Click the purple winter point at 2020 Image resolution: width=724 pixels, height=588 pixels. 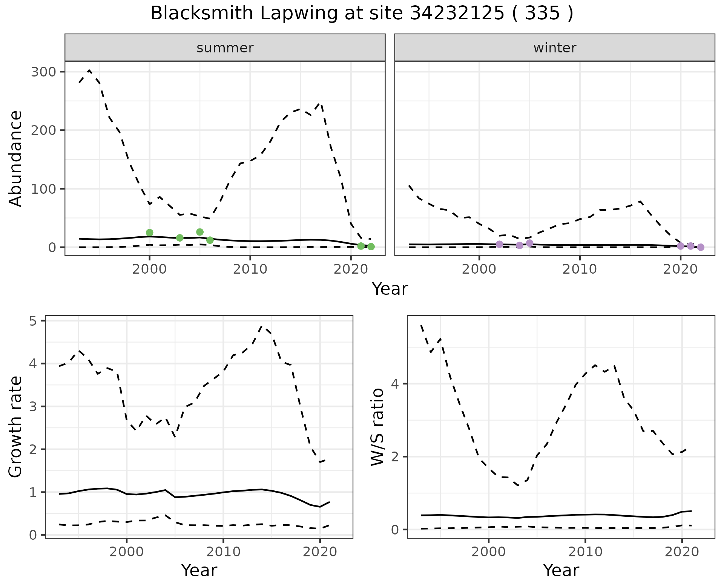point(680,246)
